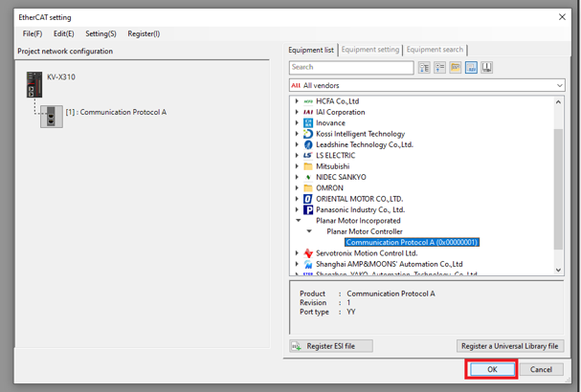Image resolution: width=581 pixels, height=392 pixels.
Task: Select the Planar Motor Incorporated text
Action: click(x=358, y=221)
